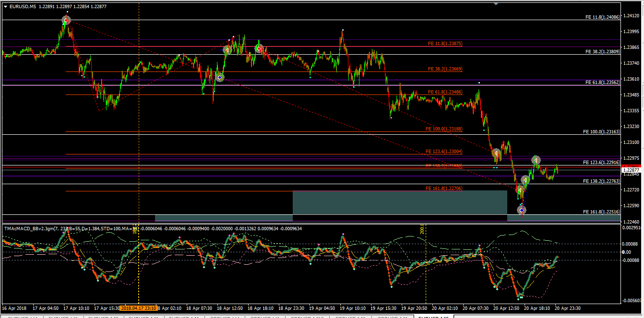Click the chart shift triangle on top edge

(x=496, y=3)
